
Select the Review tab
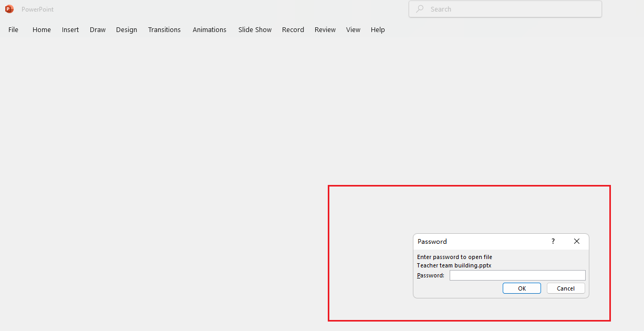pyautogui.click(x=325, y=30)
